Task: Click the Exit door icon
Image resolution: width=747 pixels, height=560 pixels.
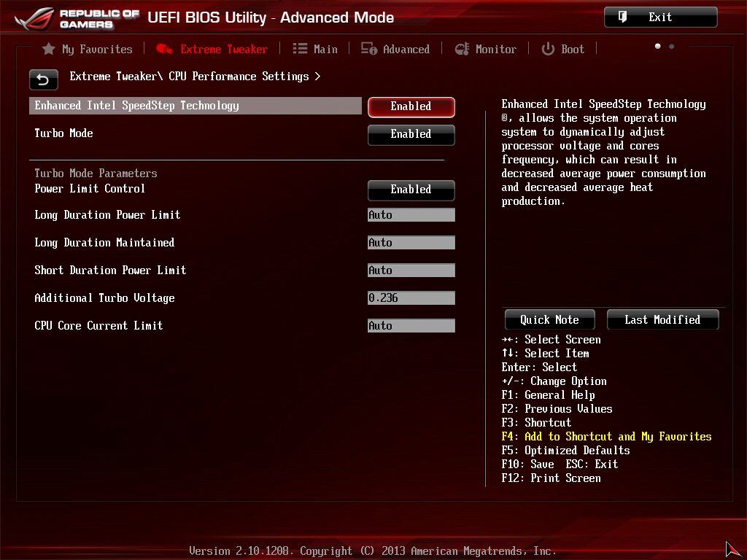Action: (x=623, y=17)
